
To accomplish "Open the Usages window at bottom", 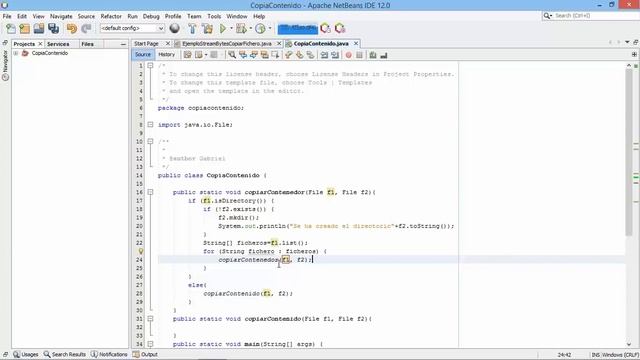I will click(x=26, y=354).
